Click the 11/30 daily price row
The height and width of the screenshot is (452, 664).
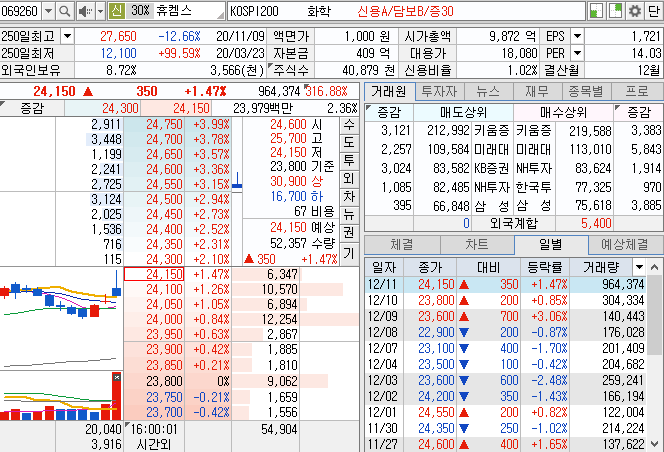[506, 428]
